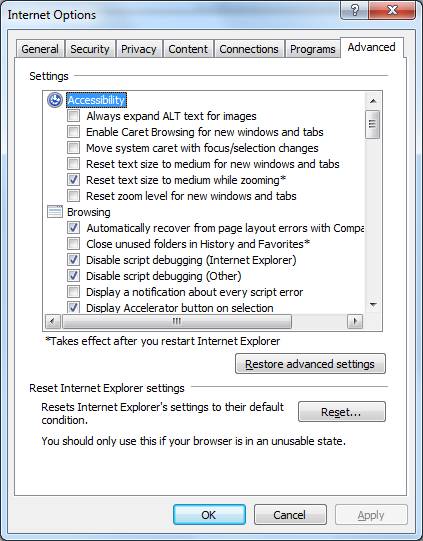The width and height of the screenshot is (423, 541).
Task: Switch to the Security tab
Action: [90, 49]
